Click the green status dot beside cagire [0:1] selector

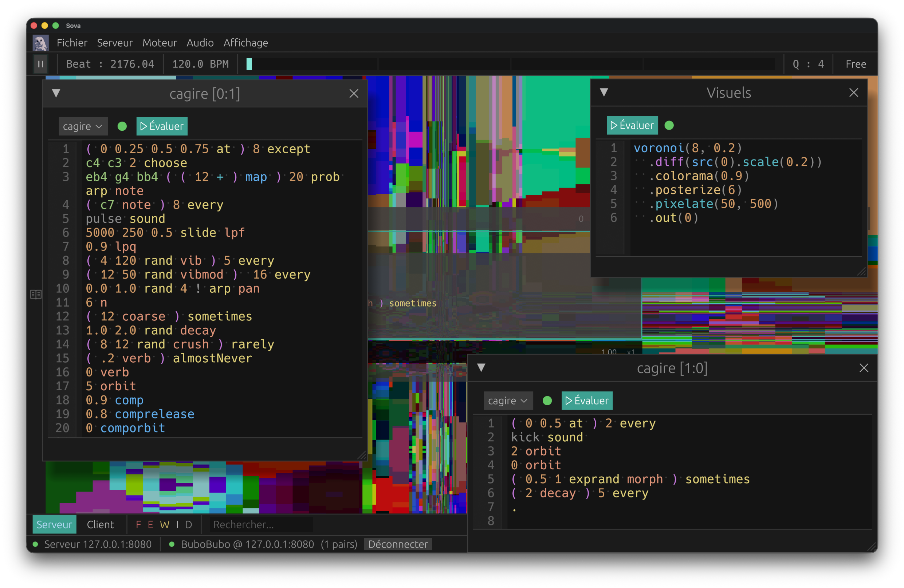pyautogui.click(x=122, y=126)
